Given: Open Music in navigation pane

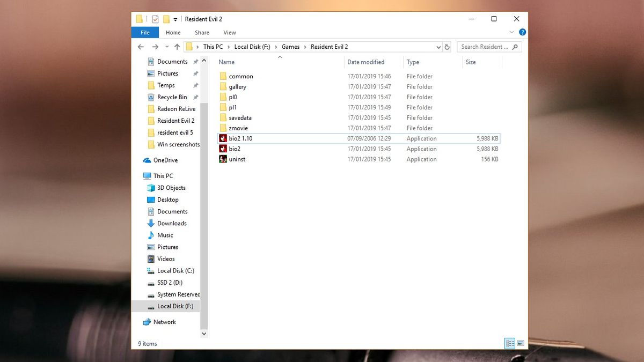Looking at the screenshot, I should (x=160, y=235).
